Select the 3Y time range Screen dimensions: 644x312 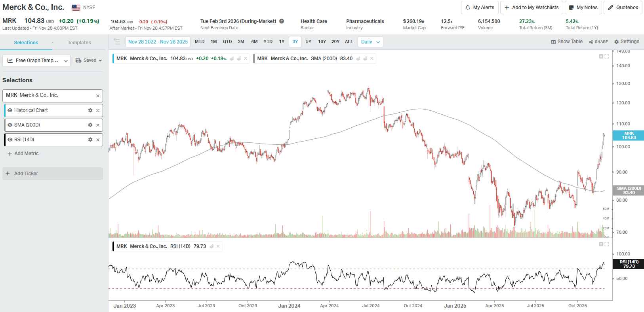[x=295, y=42]
